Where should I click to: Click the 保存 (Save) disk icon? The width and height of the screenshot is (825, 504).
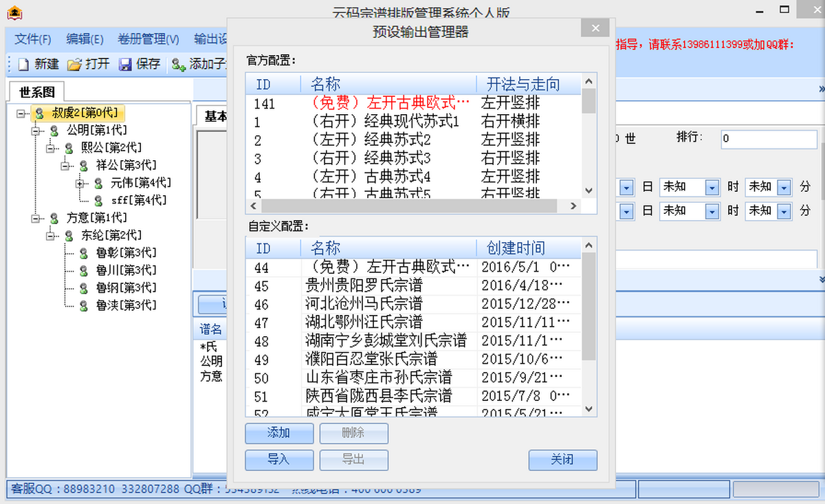coord(125,65)
